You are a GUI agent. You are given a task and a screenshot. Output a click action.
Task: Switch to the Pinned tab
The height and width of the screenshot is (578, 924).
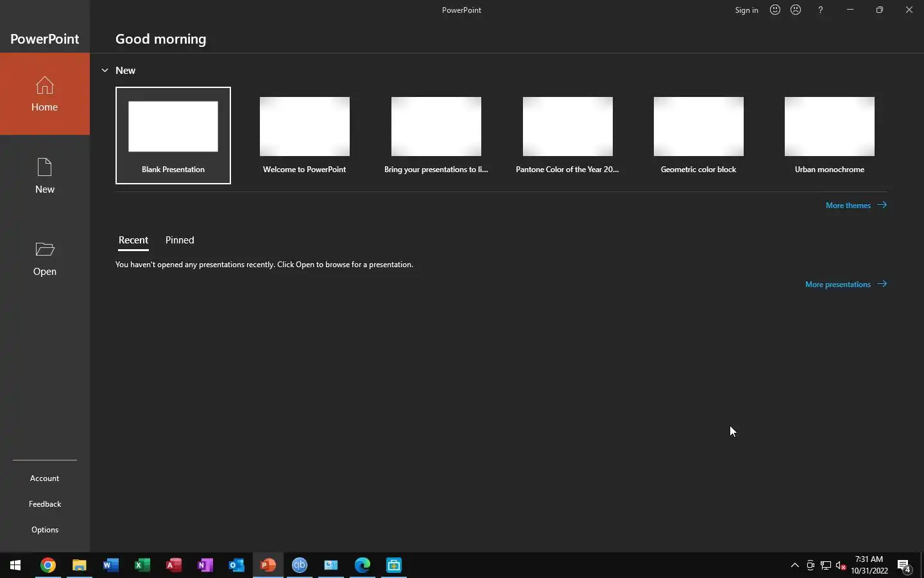coord(180,240)
